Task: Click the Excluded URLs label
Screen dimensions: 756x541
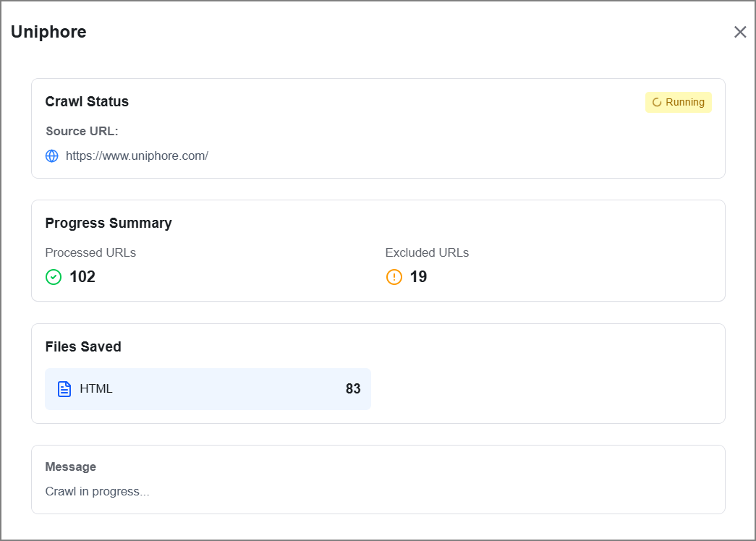Action: point(427,252)
